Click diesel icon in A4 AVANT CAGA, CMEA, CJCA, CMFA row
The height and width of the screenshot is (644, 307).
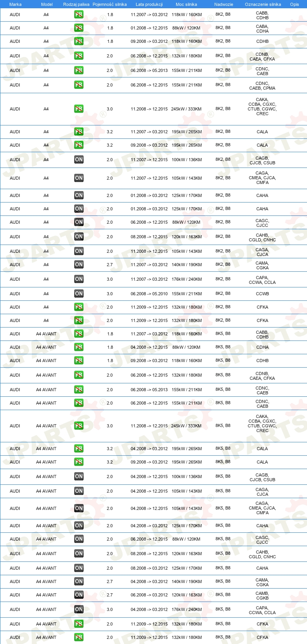(79, 508)
